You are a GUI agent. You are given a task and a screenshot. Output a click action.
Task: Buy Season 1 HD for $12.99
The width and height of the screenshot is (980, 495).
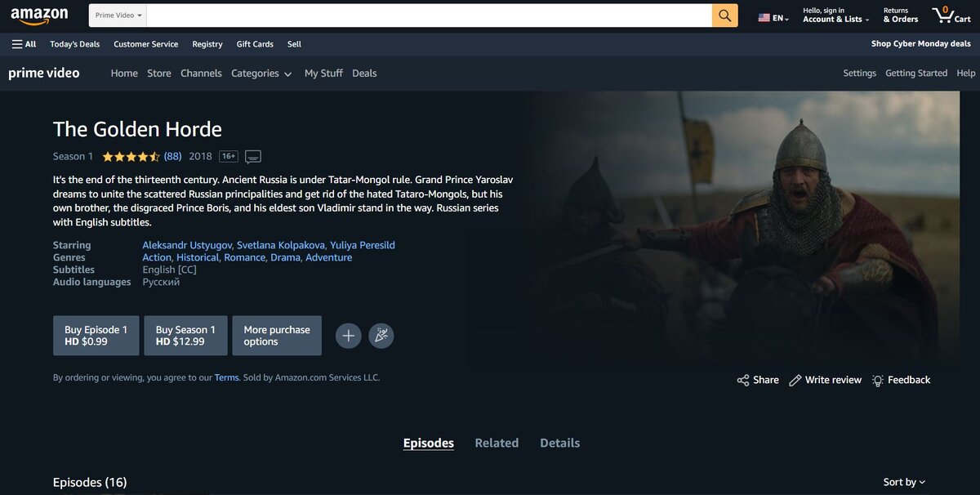(186, 336)
